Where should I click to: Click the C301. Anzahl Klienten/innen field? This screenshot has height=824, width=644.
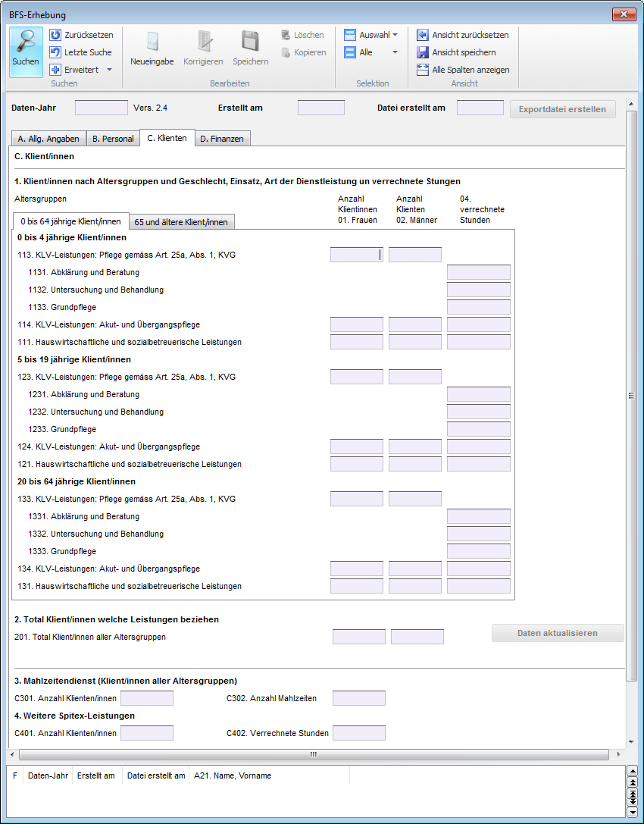147,698
